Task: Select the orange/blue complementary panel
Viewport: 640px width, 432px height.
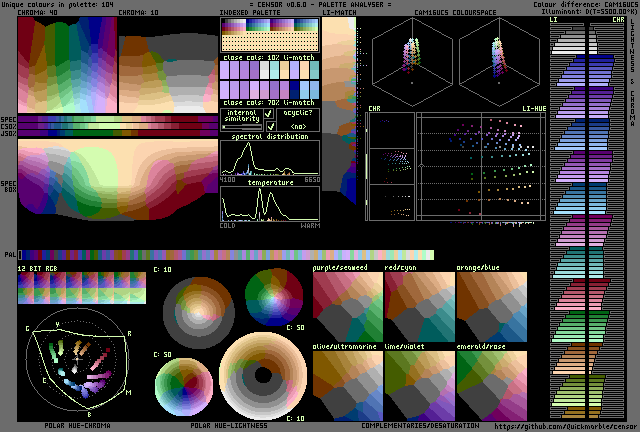Action: [x=491, y=306]
